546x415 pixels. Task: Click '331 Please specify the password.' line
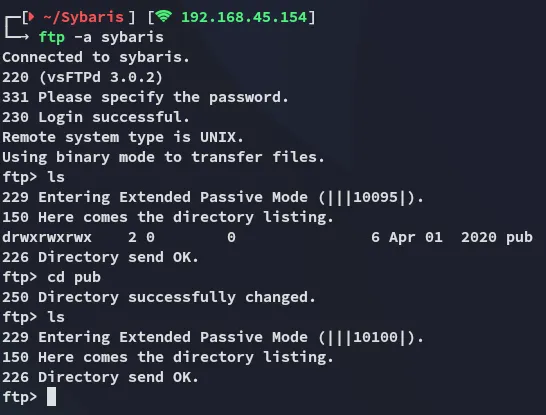(146, 97)
